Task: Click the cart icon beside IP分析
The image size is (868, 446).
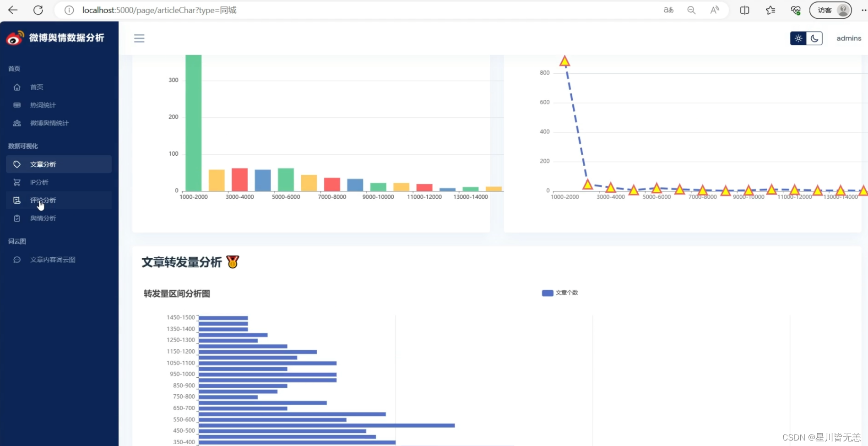Action: click(17, 182)
